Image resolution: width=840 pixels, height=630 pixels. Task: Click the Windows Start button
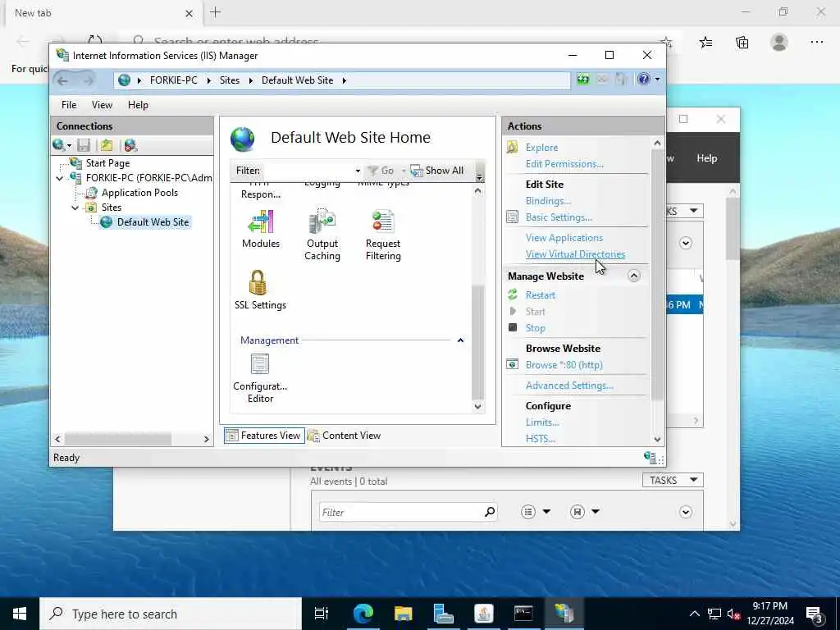(20, 614)
